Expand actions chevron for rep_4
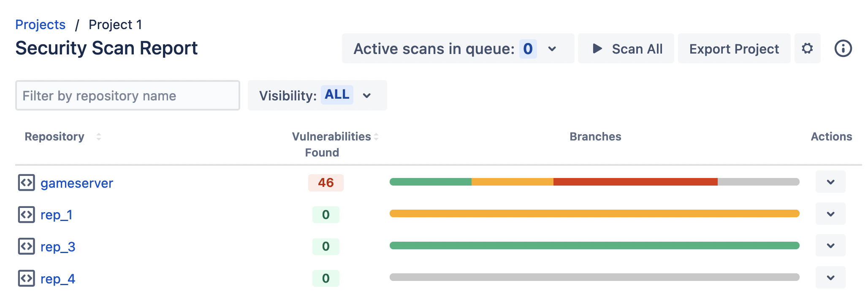 point(830,278)
